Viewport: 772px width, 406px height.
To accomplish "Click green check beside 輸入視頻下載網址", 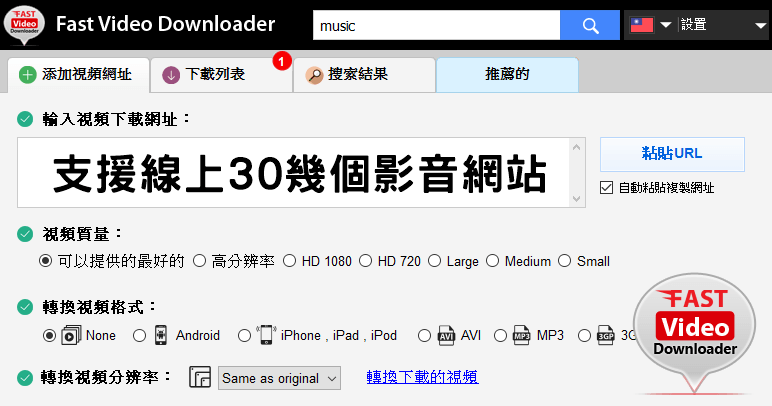I will [x=25, y=119].
